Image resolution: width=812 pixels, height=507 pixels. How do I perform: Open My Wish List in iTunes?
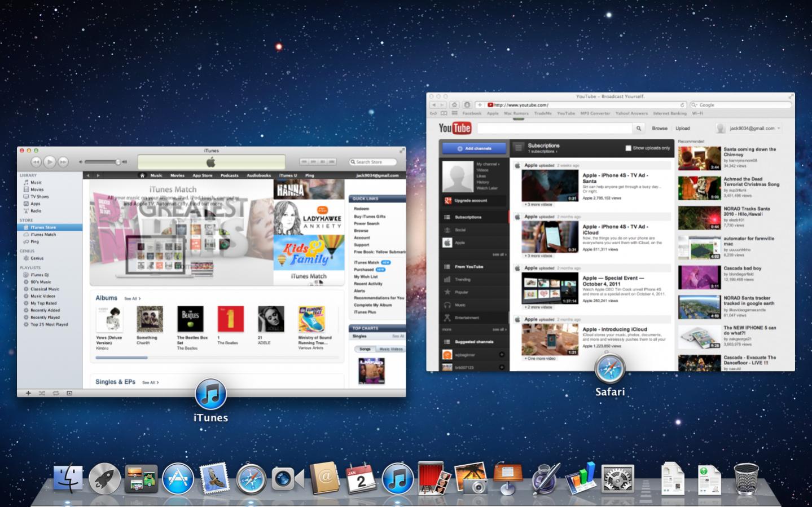366,276
